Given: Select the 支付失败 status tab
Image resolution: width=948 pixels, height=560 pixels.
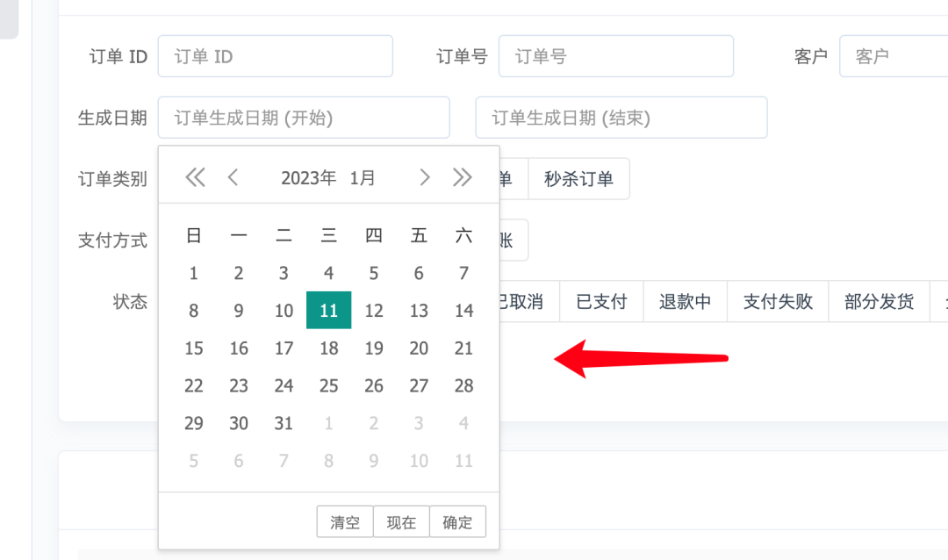Looking at the screenshot, I should point(778,302).
